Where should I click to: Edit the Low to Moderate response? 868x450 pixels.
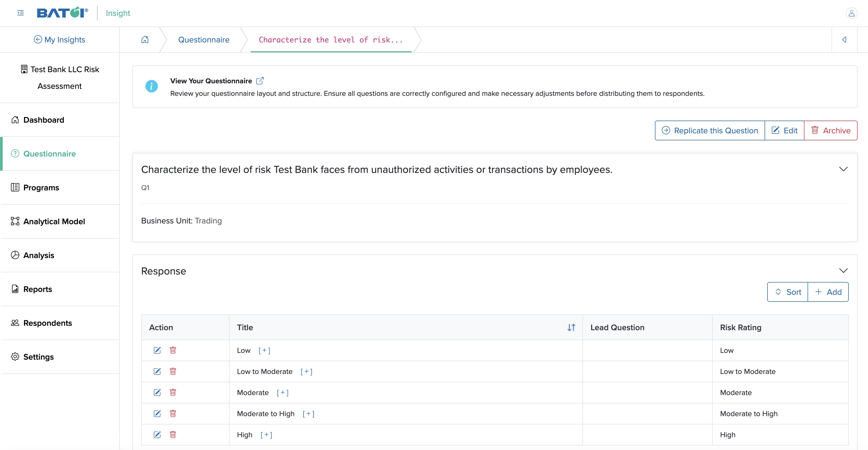[157, 371]
